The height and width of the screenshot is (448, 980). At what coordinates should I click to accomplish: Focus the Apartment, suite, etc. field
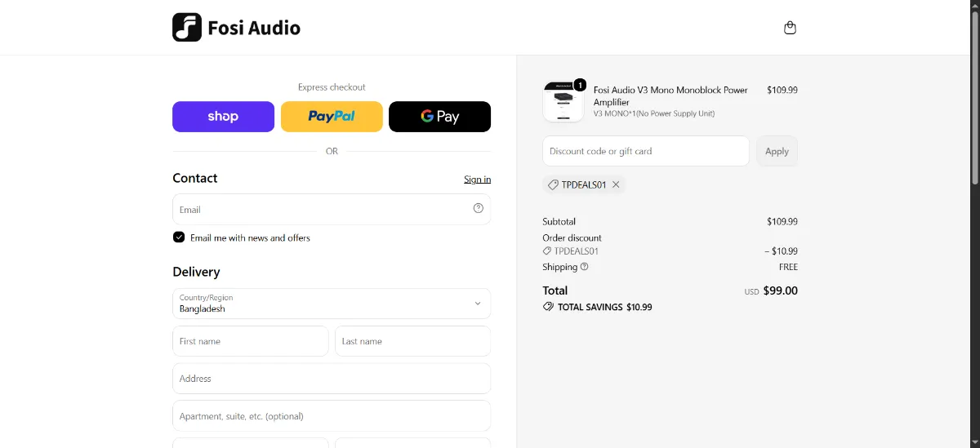coord(332,416)
